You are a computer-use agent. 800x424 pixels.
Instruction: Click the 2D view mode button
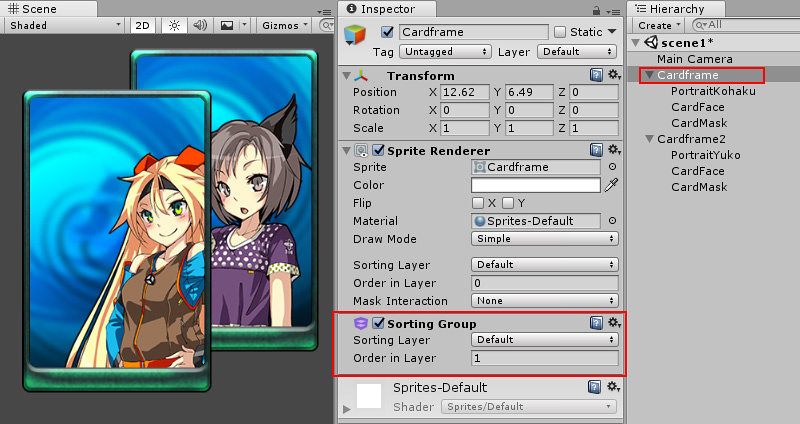click(x=142, y=25)
